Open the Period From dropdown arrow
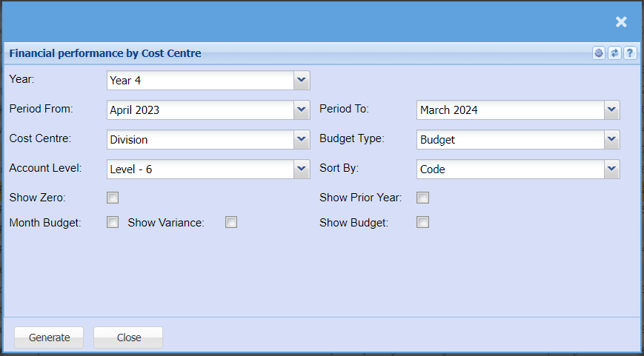The image size is (644, 356). coord(302,110)
